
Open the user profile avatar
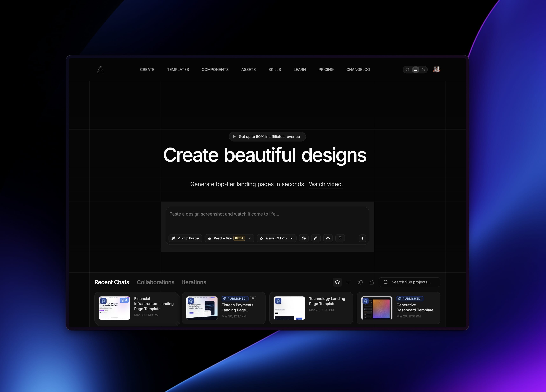click(x=436, y=69)
